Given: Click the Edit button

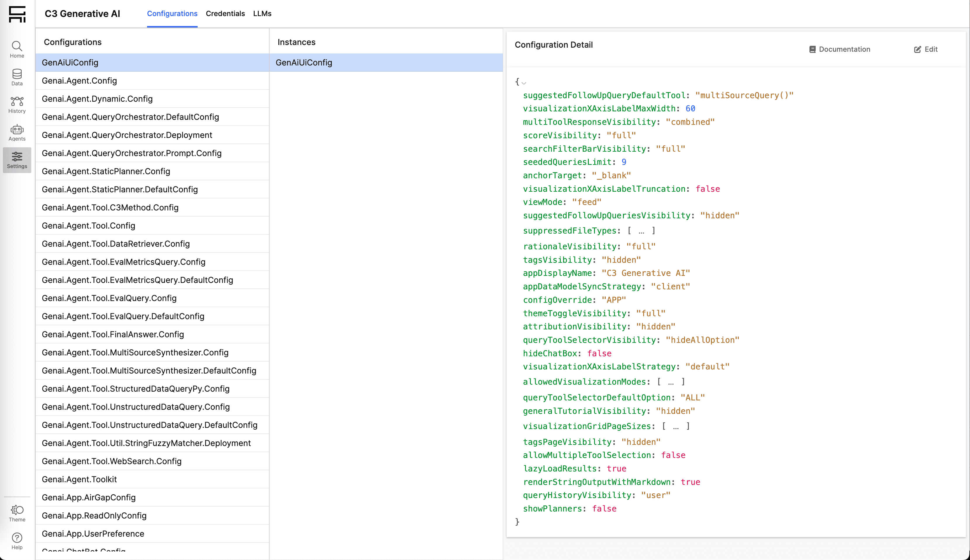Looking at the screenshot, I should click(x=926, y=49).
